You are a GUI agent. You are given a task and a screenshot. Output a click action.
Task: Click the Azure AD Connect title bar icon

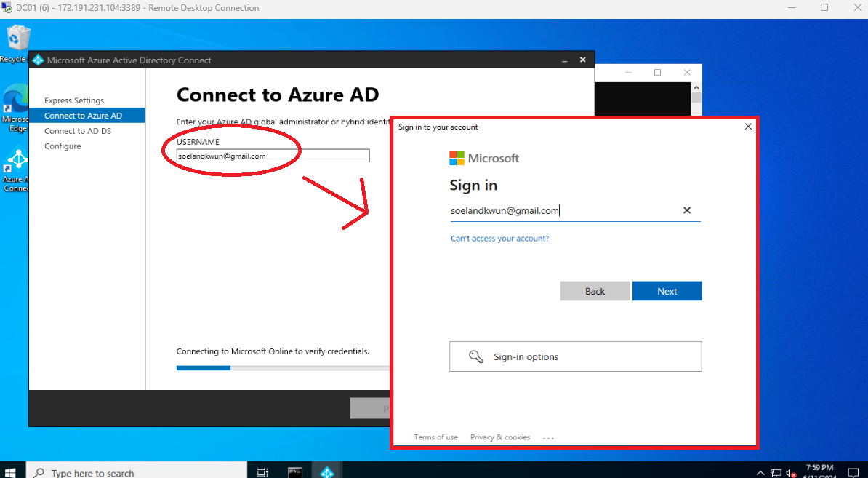(x=38, y=60)
